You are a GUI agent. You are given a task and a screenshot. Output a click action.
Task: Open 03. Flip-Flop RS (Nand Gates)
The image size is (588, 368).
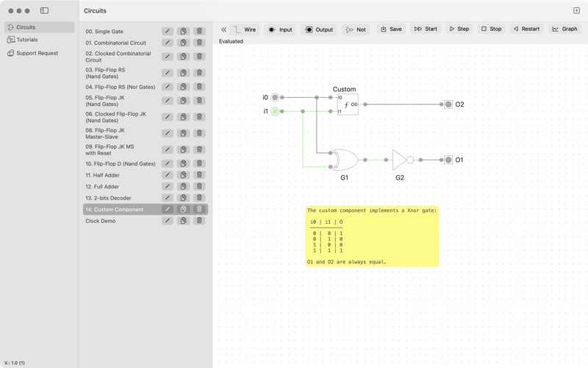[105, 73]
